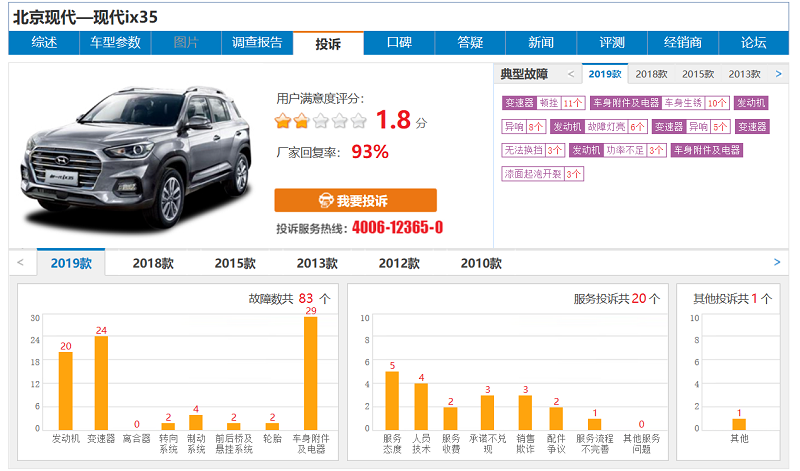
Task: Click the 转向系统 axis label
Action: [168, 443]
